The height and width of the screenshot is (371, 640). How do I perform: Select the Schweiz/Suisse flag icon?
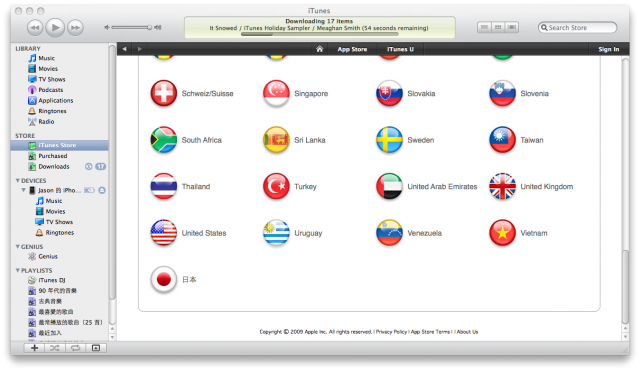pos(163,93)
